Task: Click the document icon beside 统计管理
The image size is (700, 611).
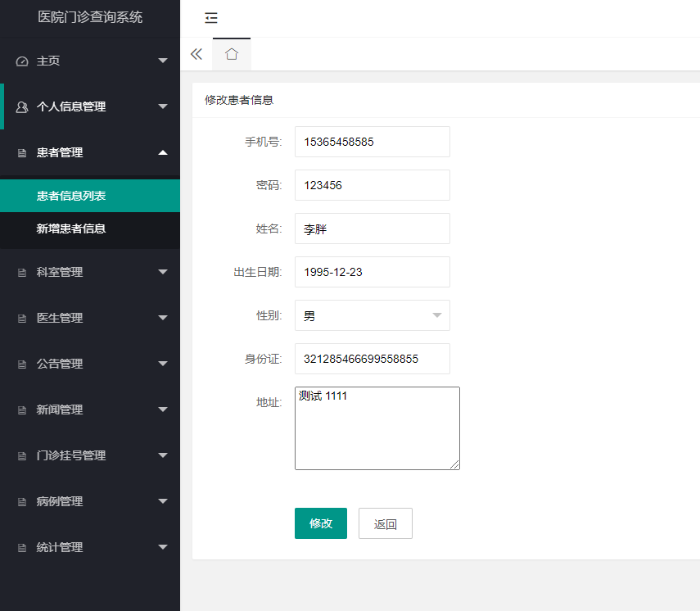Action: tap(22, 548)
